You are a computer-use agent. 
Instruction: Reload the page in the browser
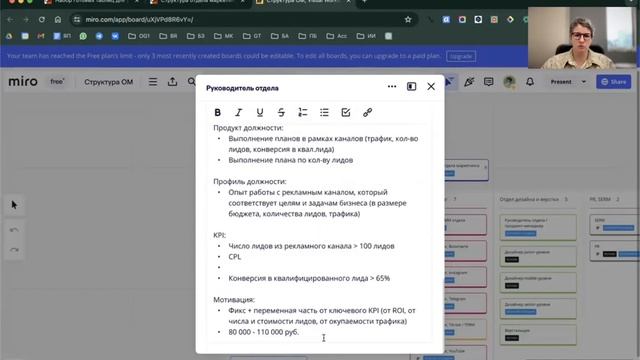click(42, 19)
